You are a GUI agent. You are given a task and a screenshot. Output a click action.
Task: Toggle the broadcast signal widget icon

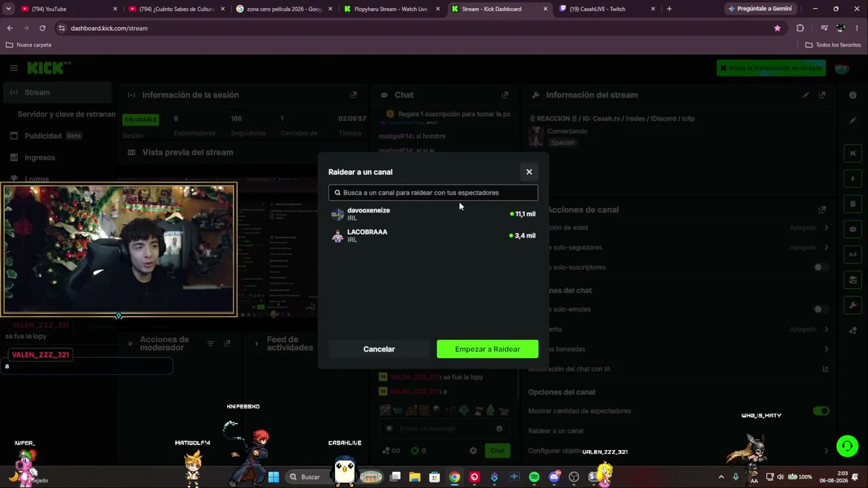(x=853, y=255)
